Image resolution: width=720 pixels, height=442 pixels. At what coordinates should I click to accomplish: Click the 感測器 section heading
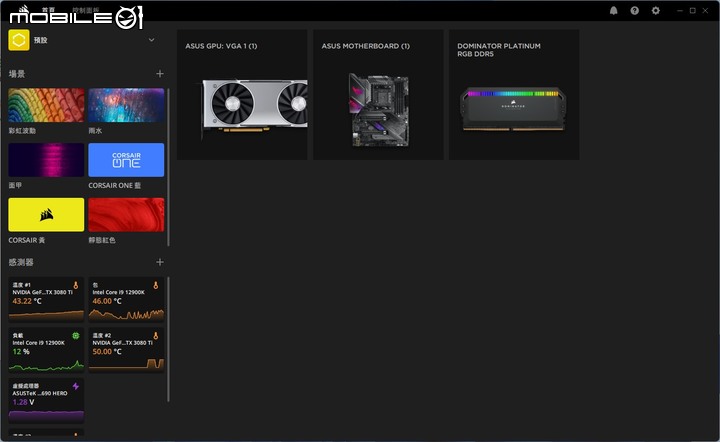tap(21, 262)
